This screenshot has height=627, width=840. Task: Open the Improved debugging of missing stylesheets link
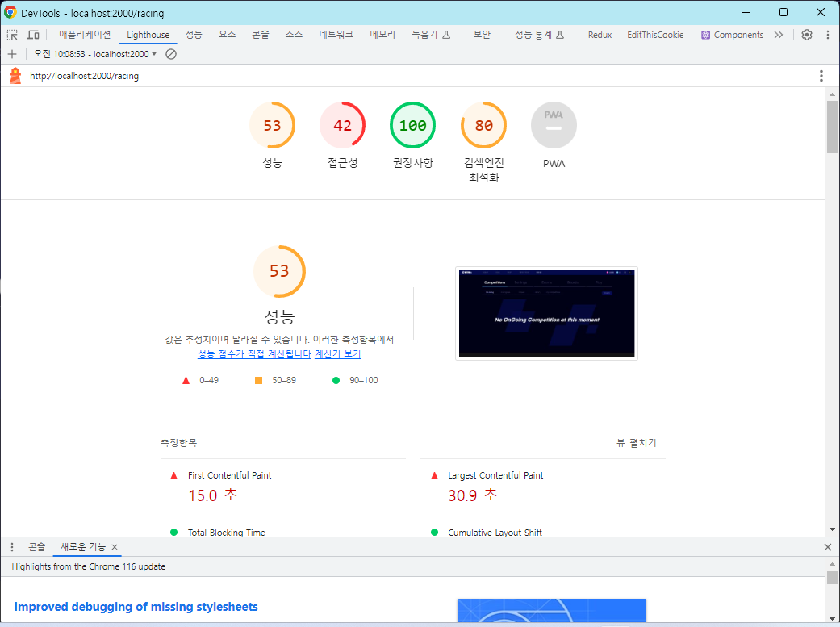click(x=136, y=607)
